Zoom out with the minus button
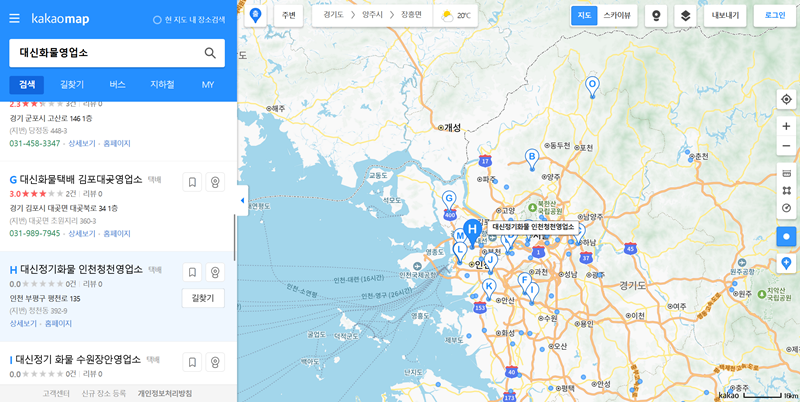The height and width of the screenshot is (402, 800). (786, 146)
